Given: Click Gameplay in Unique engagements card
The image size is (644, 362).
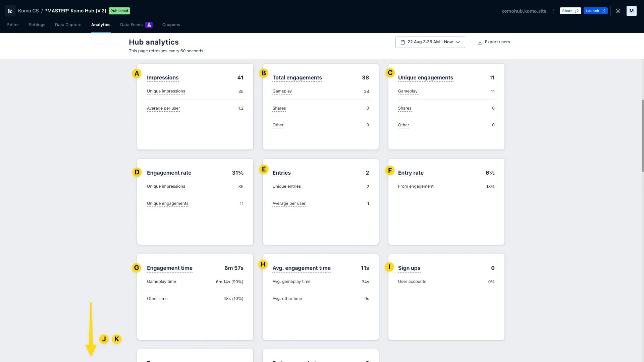Looking at the screenshot, I should [408, 91].
